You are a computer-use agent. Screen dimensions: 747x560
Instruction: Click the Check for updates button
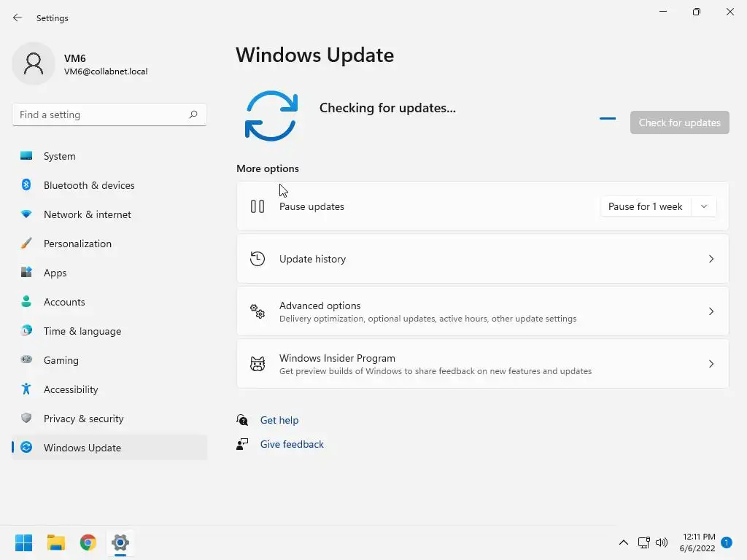(679, 122)
